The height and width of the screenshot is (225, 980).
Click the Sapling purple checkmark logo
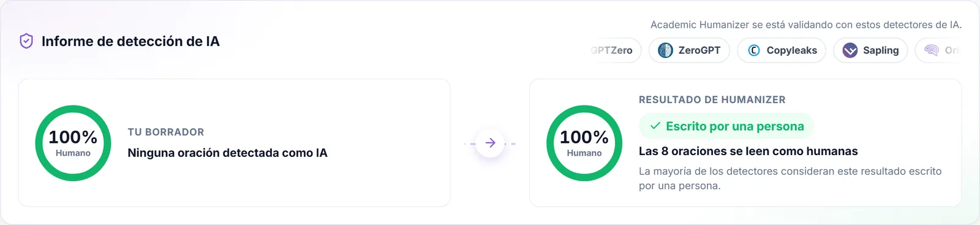850,50
